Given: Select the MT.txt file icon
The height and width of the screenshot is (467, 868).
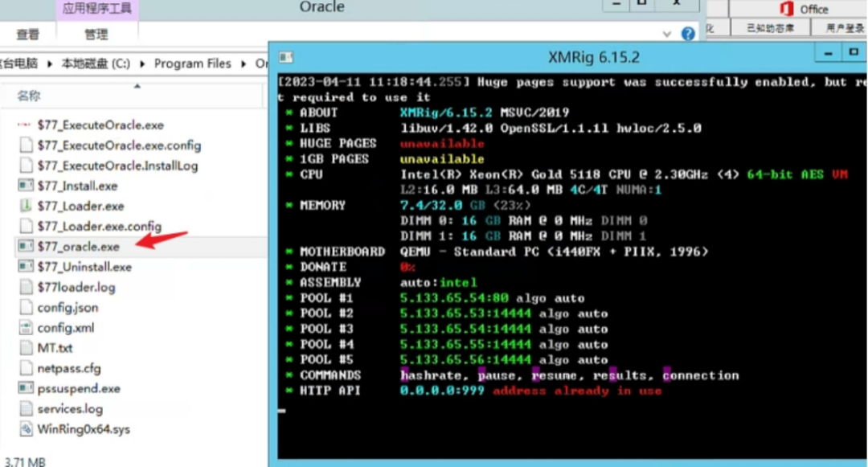Looking at the screenshot, I should pos(26,347).
